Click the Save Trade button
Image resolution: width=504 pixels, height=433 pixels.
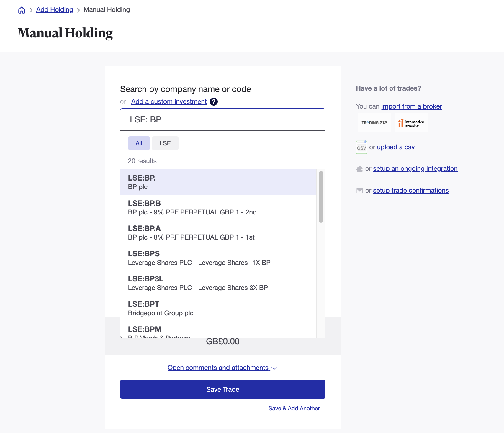click(x=222, y=389)
